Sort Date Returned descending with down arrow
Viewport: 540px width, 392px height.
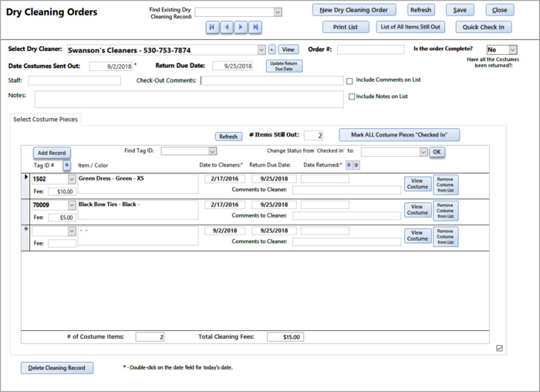(349, 165)
